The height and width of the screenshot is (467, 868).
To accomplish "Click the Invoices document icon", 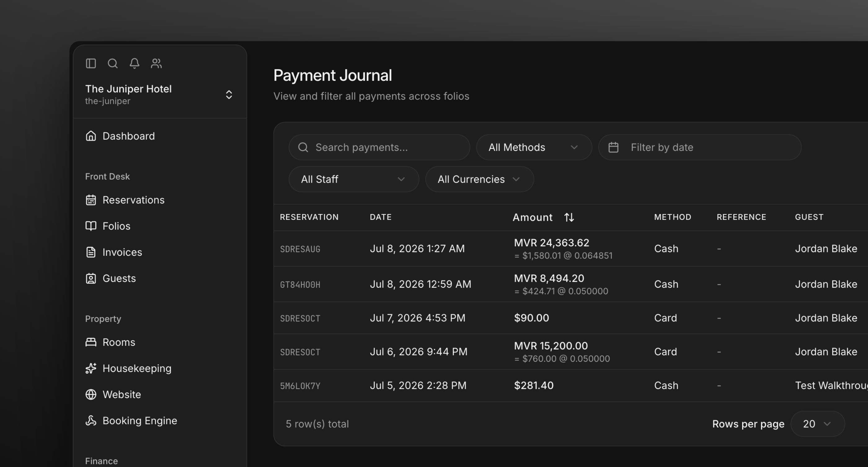I will click(91, 252).
